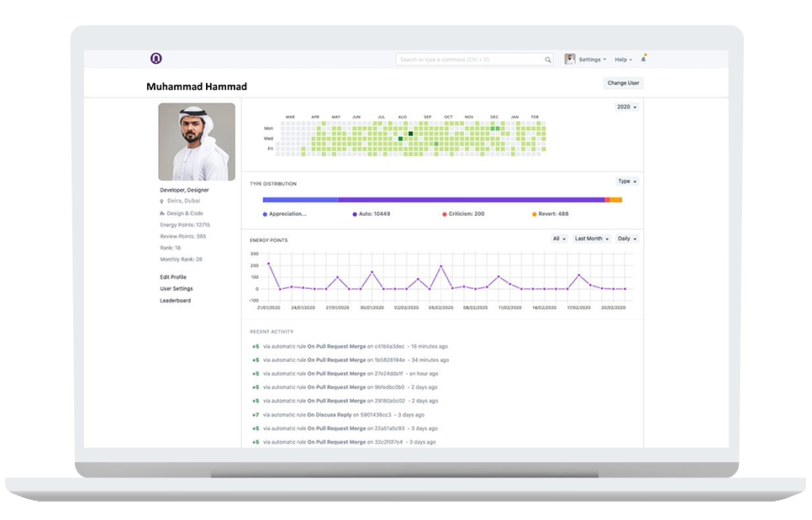Click the purple app logo in top left
Screen dimensions: 812x520
[156, 60]
